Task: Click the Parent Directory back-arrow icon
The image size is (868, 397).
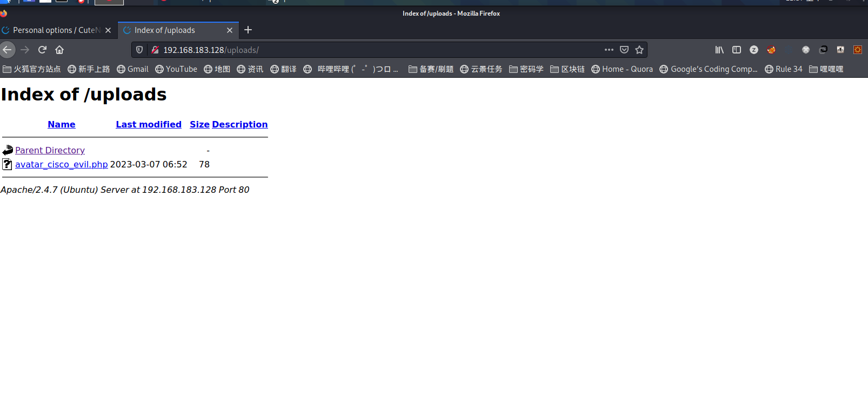Action: pyautogui.click(x=8, y=150)
